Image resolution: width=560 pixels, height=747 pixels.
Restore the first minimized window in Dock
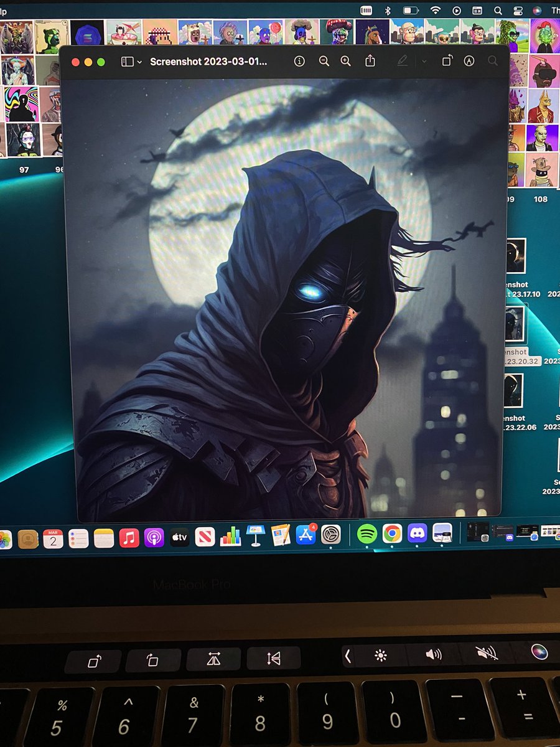click(477, 530)
